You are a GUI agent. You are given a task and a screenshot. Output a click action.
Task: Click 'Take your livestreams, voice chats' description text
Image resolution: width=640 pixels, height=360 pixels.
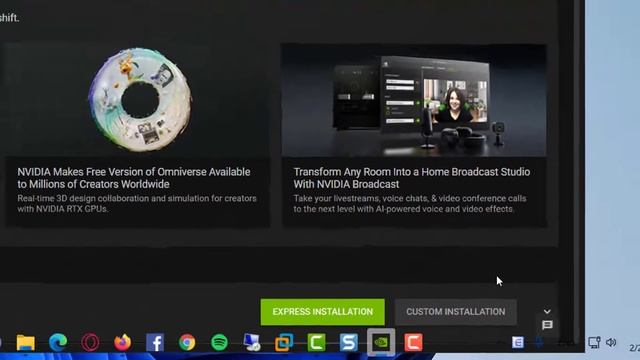point(410,204)
